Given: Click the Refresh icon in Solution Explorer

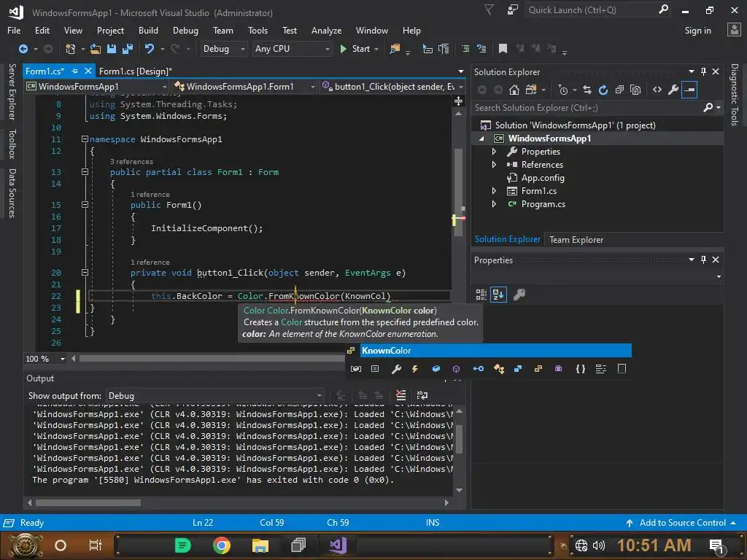Looking at the screenshot, I should pos(603,90).
